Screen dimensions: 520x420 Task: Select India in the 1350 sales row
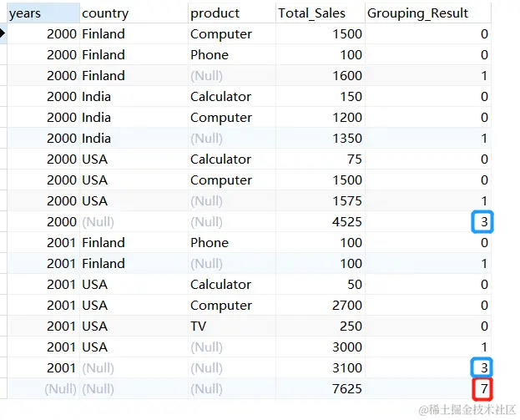point(134,139)
